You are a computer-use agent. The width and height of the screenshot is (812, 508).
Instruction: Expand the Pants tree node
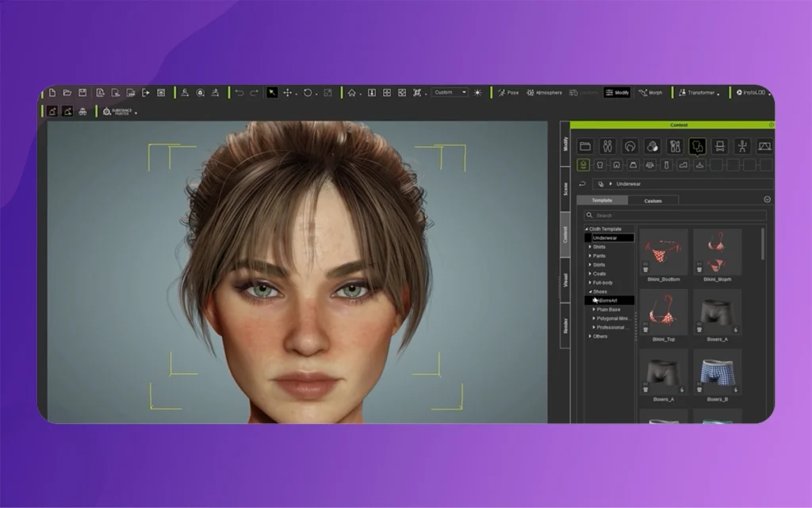(x=590, y=256)
